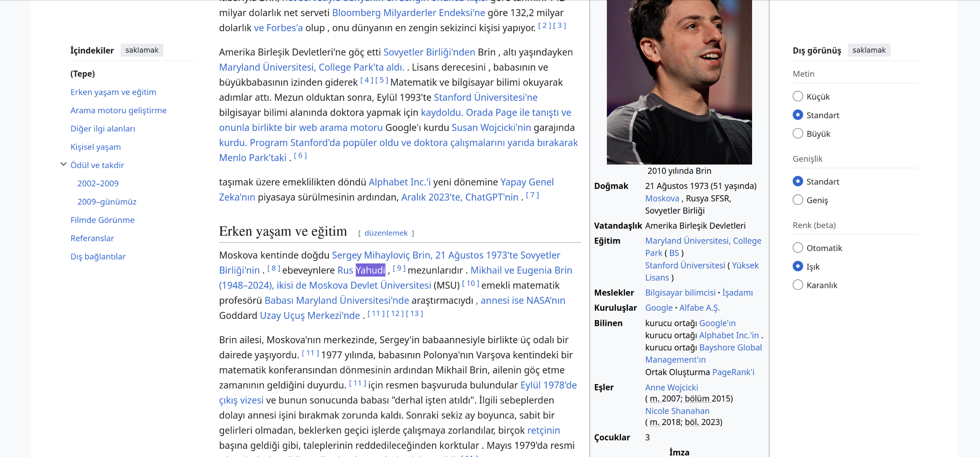Go to Referanslar section

click(92, 238)
